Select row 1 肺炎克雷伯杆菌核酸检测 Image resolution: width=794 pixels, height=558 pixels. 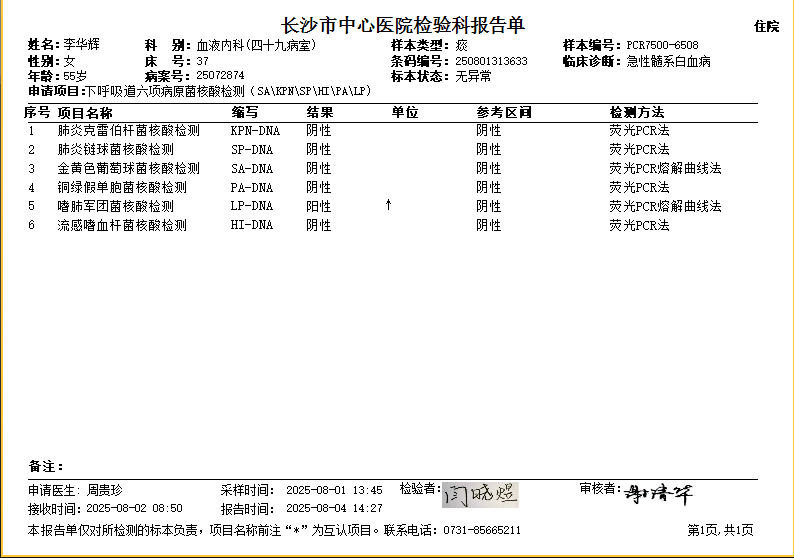[x=129, y=131]
